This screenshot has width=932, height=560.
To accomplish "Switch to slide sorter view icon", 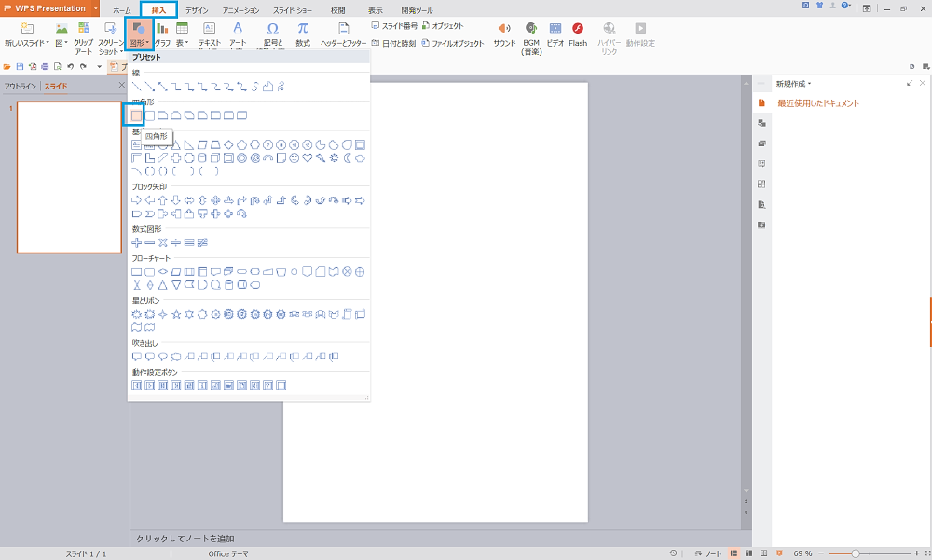I will click(748, 553).
